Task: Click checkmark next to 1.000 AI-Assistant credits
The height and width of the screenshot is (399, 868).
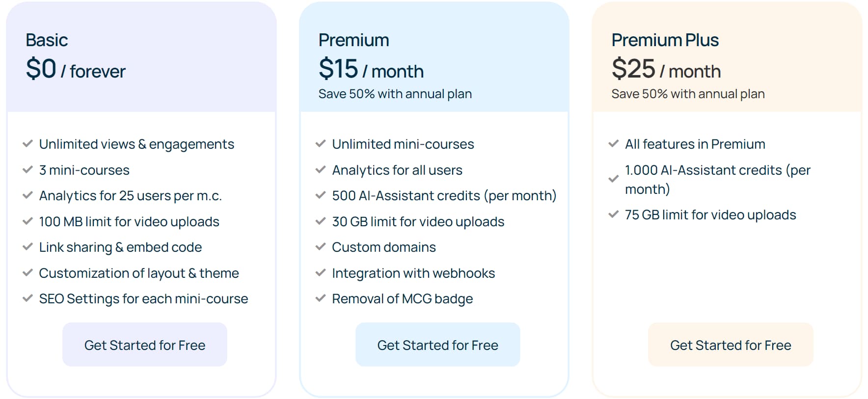Action: pos(613,179)
